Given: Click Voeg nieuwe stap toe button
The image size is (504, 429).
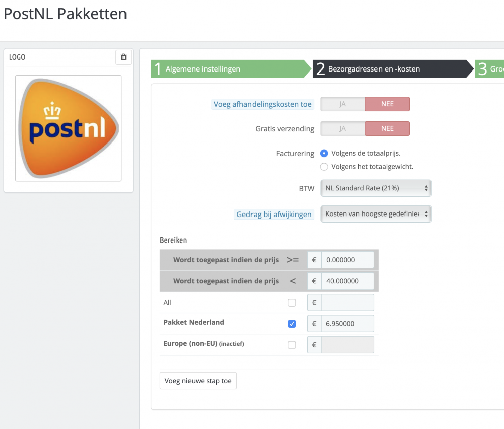Looking at the screenshot, I should click(198, 381).
